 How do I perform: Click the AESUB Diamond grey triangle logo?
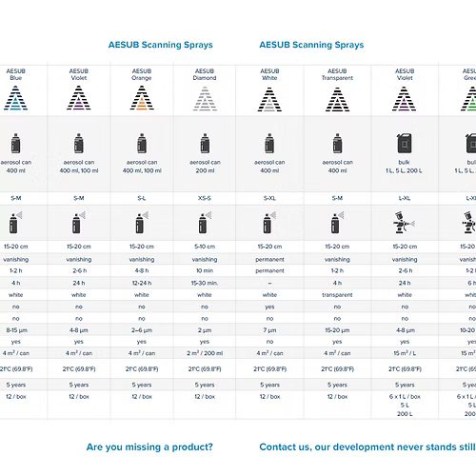click(x=205, y=98)
